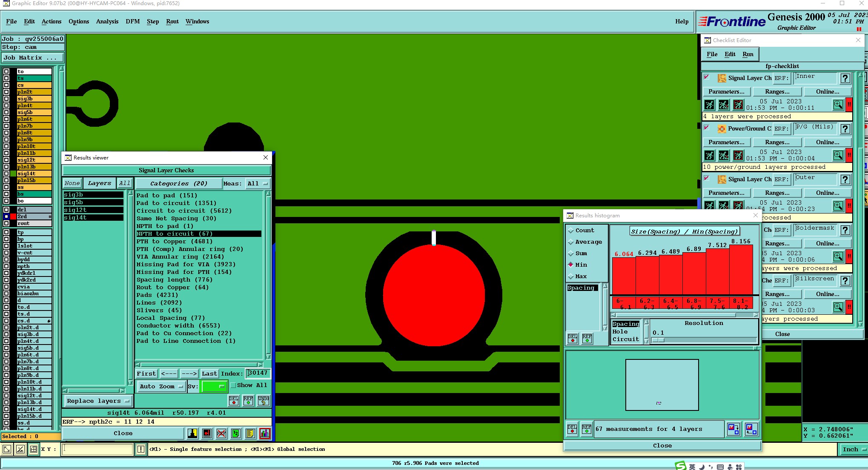Open the Meas All dropdown
Image resolution: width=868 pixels, height=470 pixels.
258,184
